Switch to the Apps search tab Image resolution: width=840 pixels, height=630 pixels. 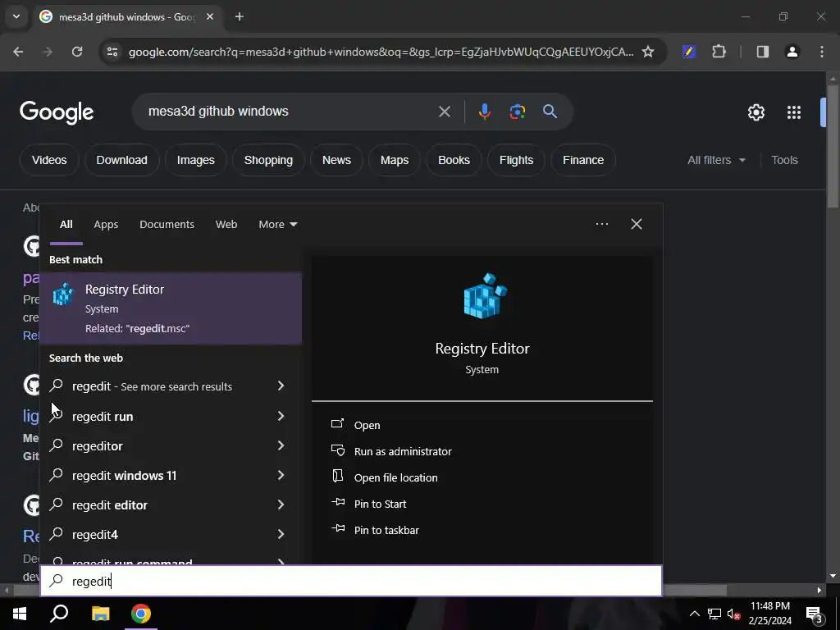(106, 225)
